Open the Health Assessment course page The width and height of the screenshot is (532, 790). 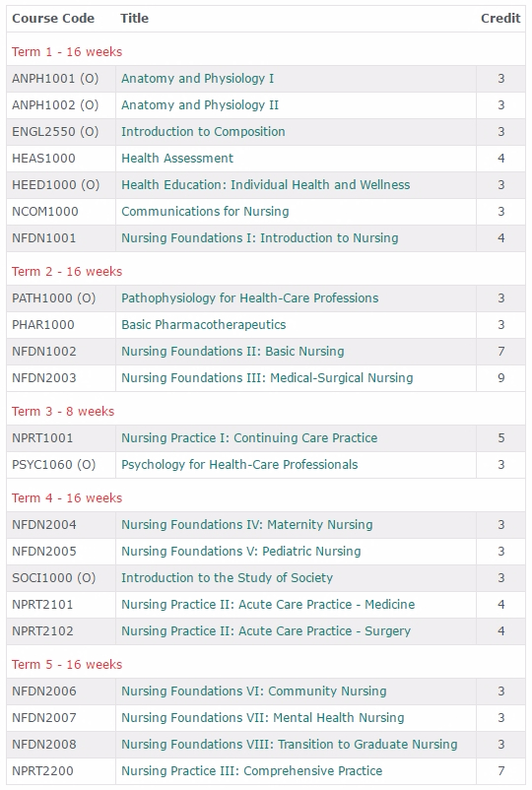[177, 159]
